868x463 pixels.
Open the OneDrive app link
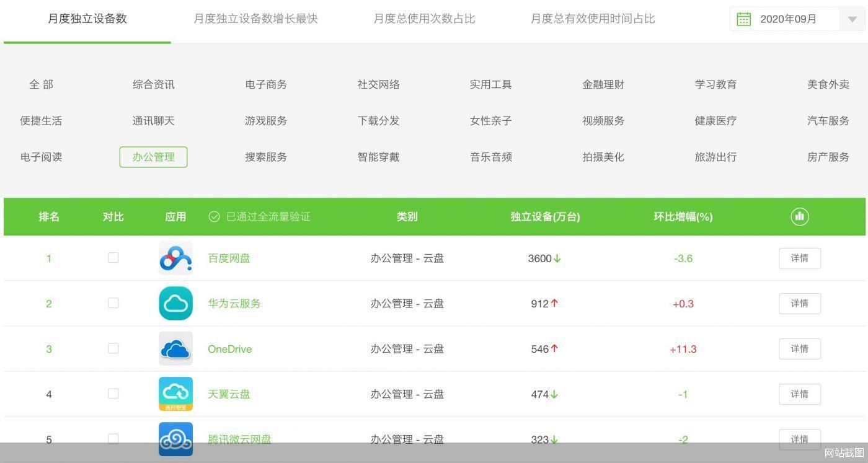coord(230,349)
